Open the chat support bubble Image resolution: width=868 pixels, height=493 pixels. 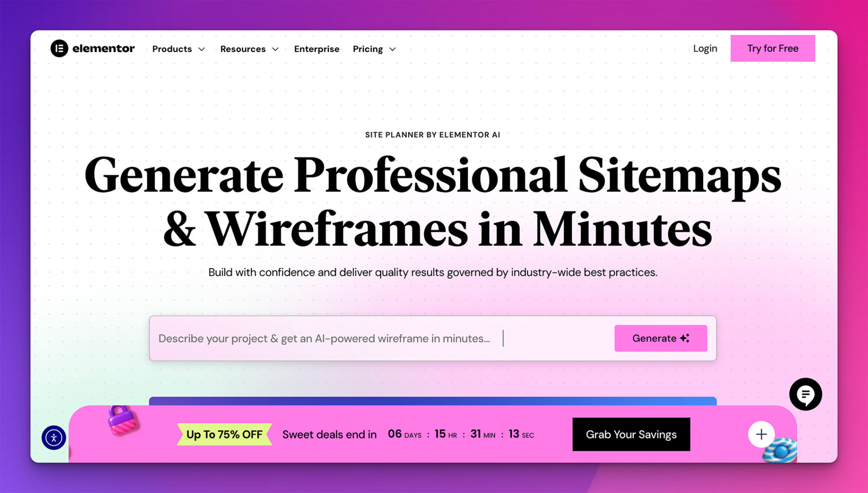(x=805, y=394)
